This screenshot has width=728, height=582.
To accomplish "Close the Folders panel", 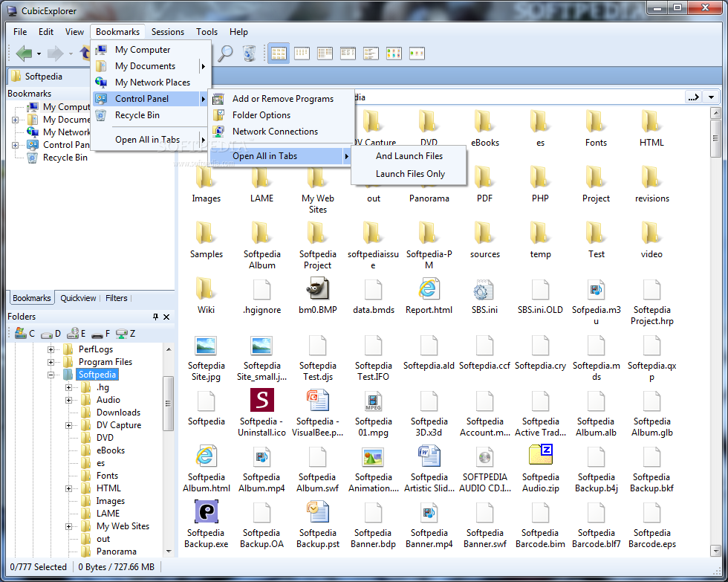I will (x=166, y=317).
